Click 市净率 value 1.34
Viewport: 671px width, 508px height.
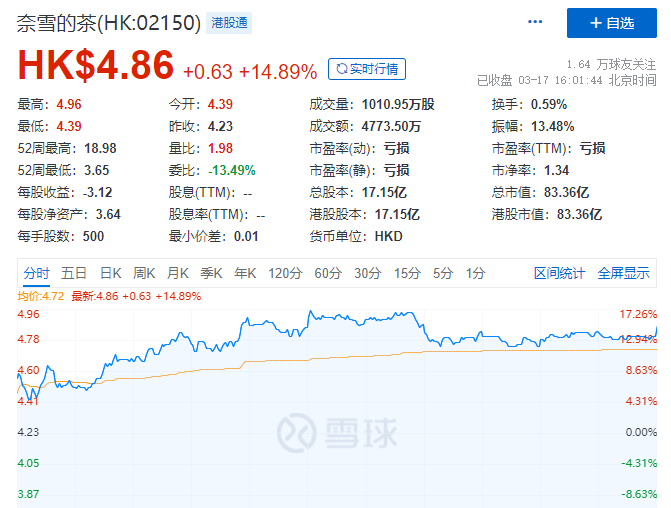point(556,170)
